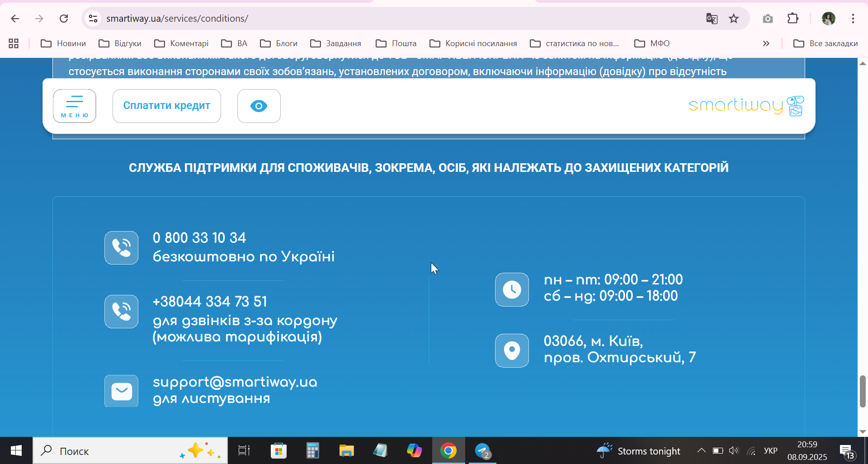
Task: Click the phone icon beside 0 800 33 10 34
Action: tap(122, 248)
